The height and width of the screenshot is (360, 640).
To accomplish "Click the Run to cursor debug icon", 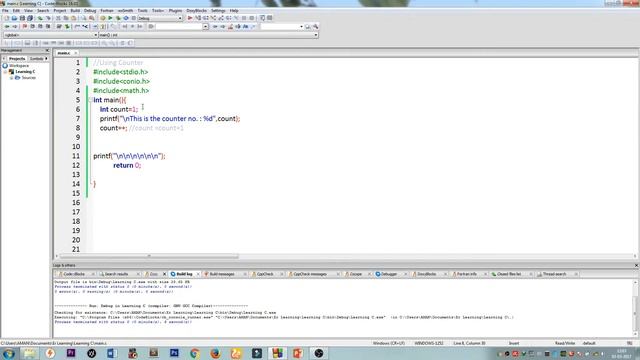I will coord(198,18).
